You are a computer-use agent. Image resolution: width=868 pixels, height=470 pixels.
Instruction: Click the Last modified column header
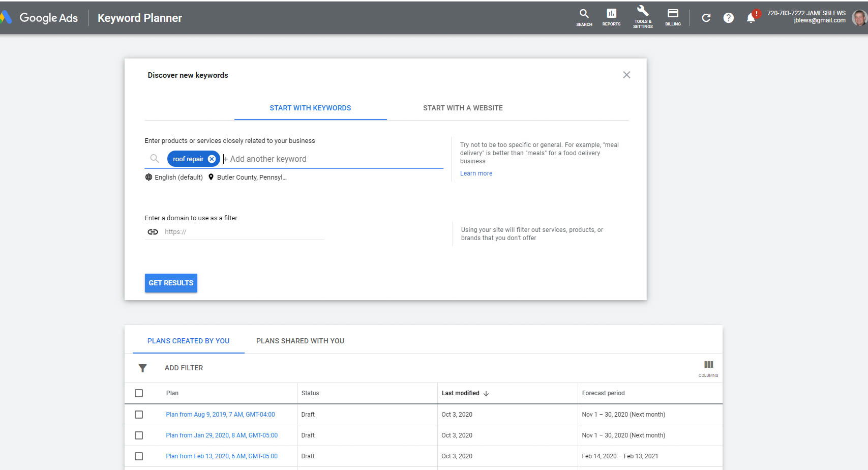(x=460, y=393)
